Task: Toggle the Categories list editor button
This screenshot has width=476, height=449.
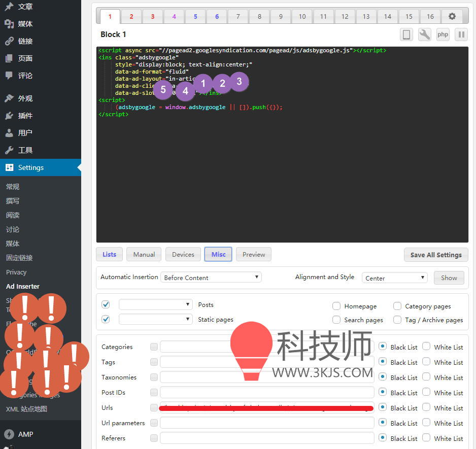Action: pos(154,347)
